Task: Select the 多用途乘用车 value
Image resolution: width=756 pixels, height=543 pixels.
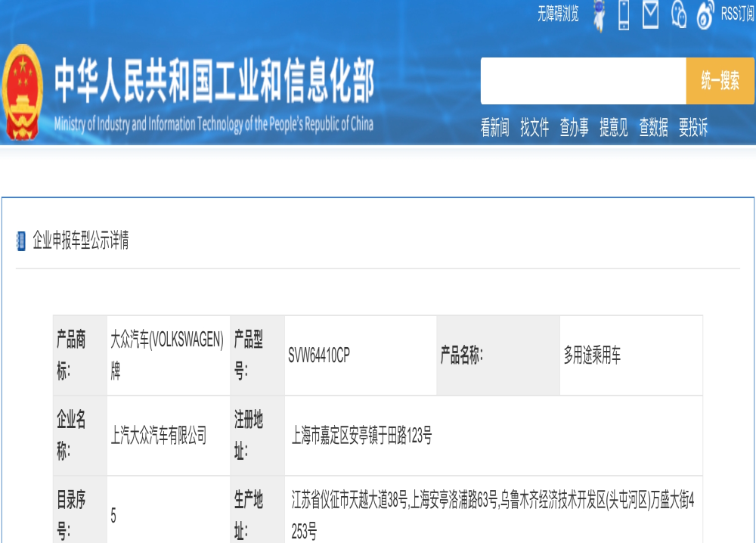Action: coord(592,355)
